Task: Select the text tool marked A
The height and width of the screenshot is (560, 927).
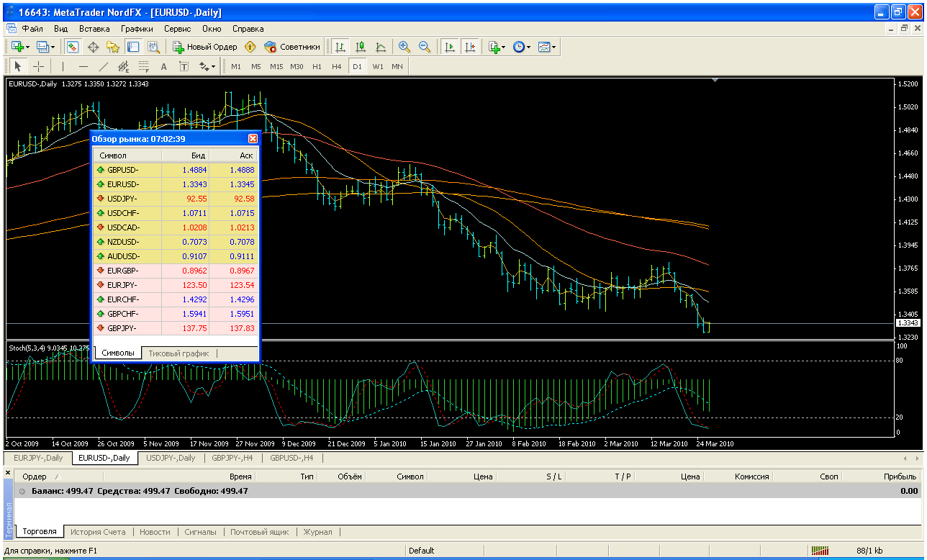Action: tap(163, 66)
